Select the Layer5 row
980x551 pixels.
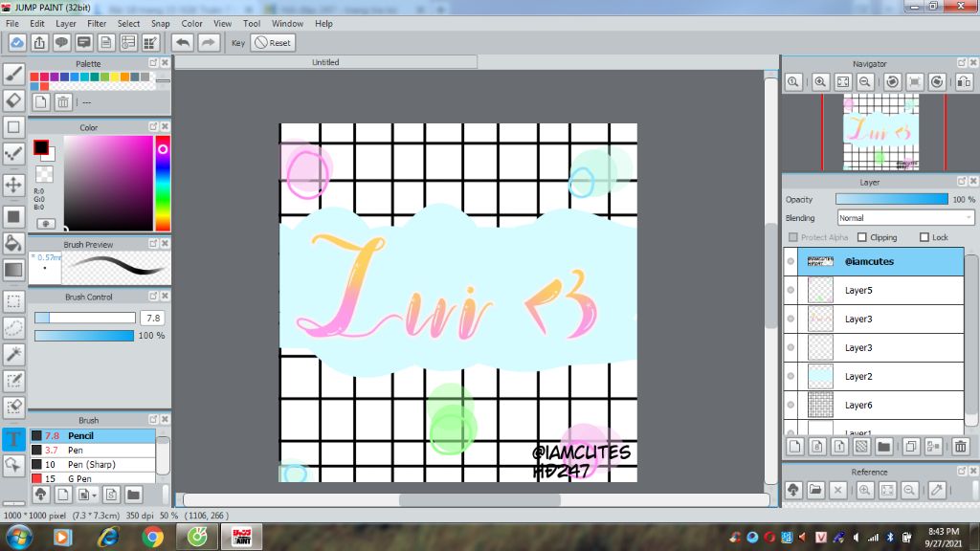pyautogui.click(x=874, y=290)
